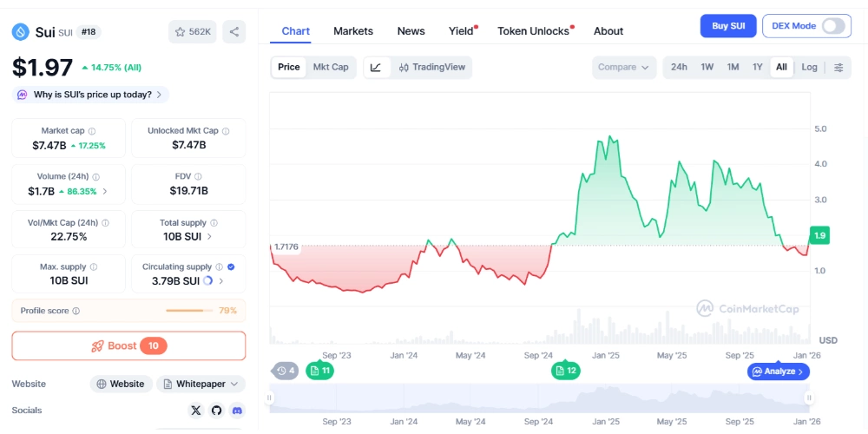Open the GitHub social link
The width and height of the screenshot is (868, 434).
pos(216,411)
